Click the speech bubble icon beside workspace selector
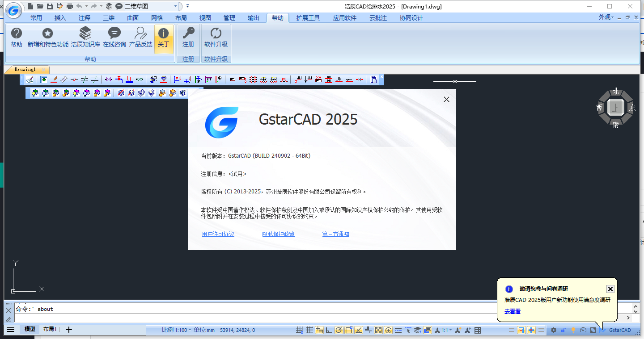Image resolution: width=644 pixels, height=339 pixels. [119, 6]
